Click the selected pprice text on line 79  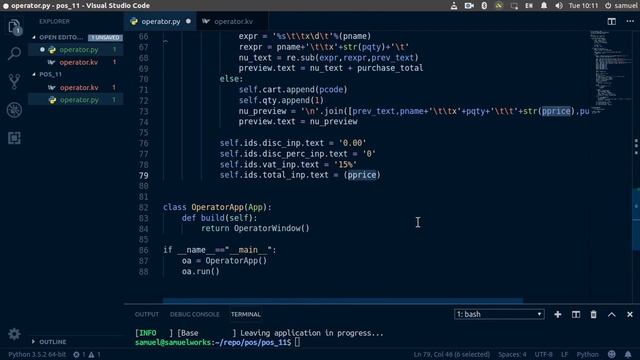point(361,175)
